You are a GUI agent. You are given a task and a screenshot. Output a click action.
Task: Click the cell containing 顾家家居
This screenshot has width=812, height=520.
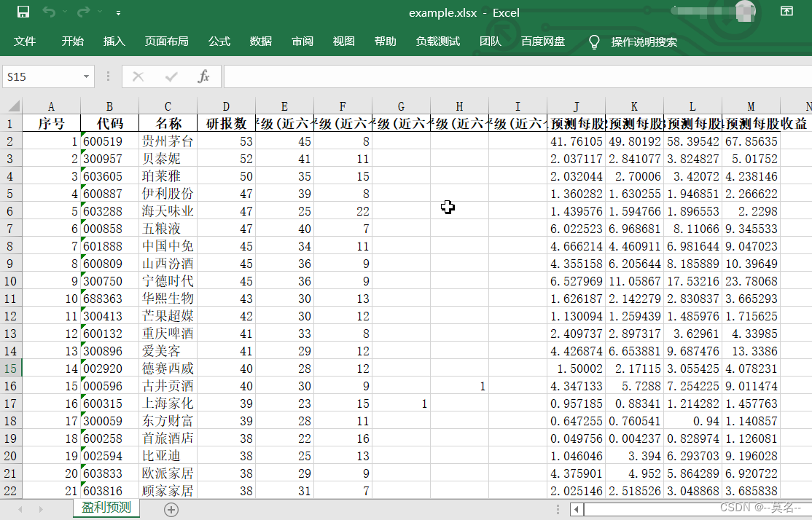click(168, 491)
